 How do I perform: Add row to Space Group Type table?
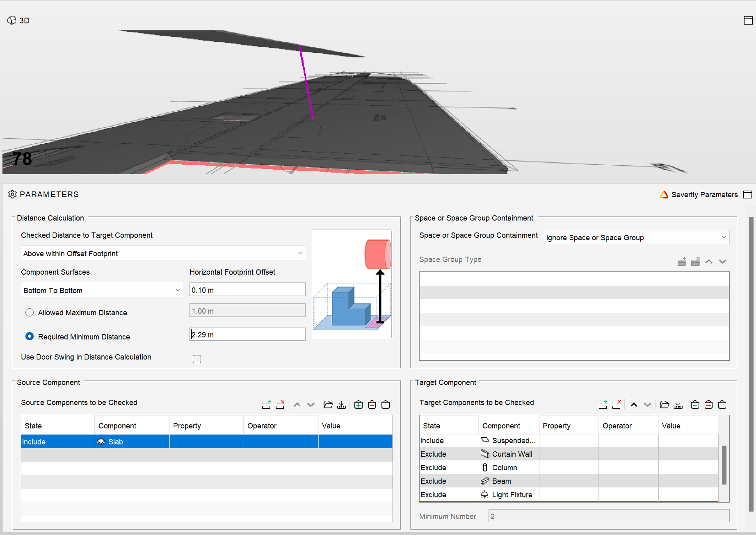pos(682,261)
